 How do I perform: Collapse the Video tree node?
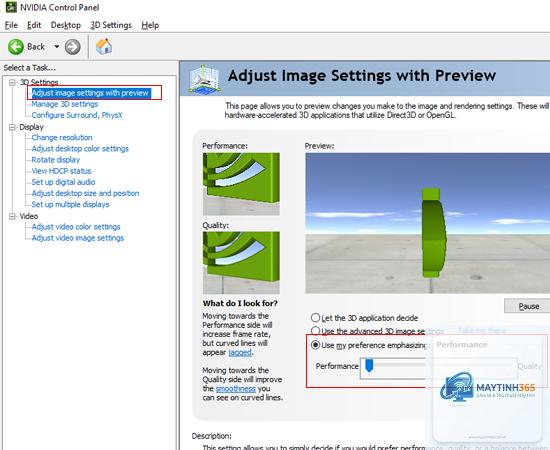[x=13, y=216]
